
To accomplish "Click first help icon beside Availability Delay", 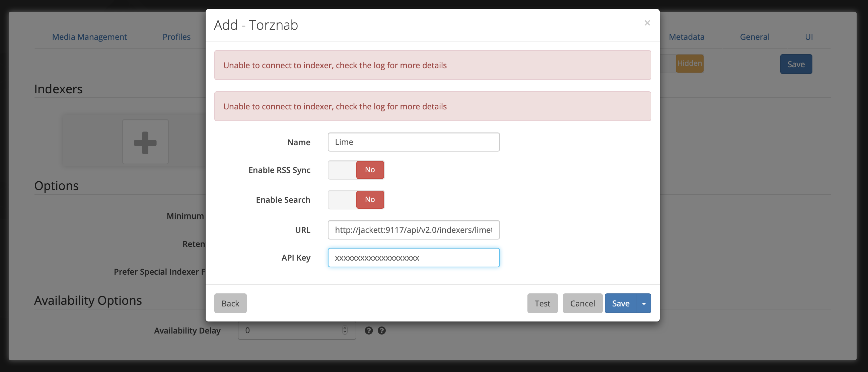I will pos(369,331).
